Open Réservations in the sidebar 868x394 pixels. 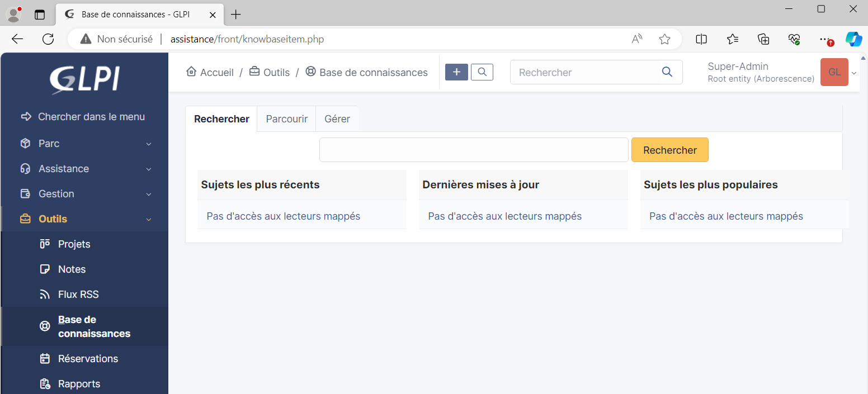pyautogui.click(x=88, y=359)
